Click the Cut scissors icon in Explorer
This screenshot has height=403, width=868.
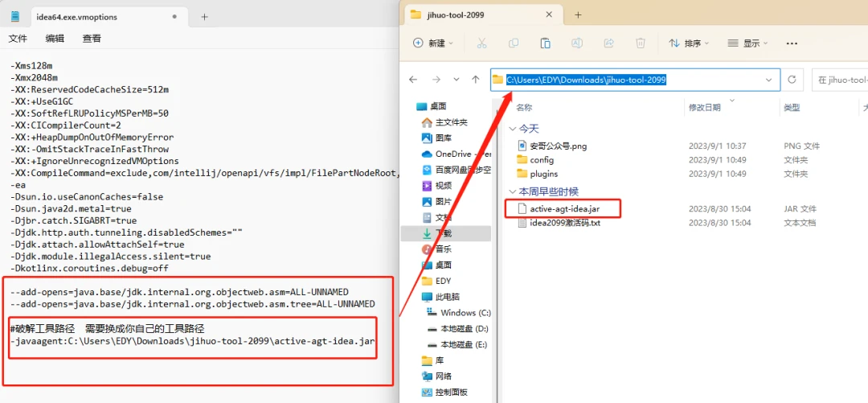coord(481,43)
